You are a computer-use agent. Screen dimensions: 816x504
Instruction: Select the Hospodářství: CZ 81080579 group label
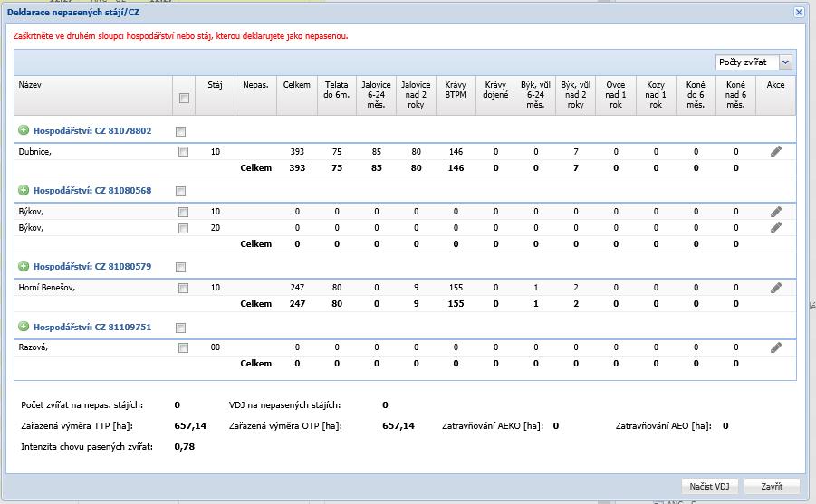coord(92,266)
